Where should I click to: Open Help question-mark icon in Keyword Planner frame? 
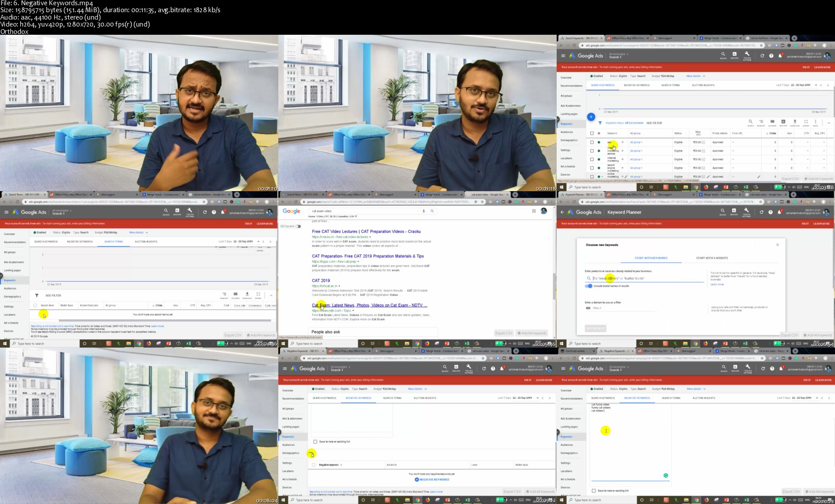pyautogui.click(x=771, y=212)
